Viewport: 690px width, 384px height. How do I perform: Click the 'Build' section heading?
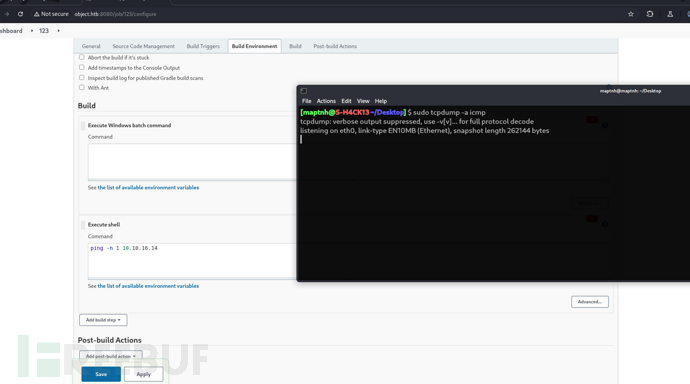[87, 106]
